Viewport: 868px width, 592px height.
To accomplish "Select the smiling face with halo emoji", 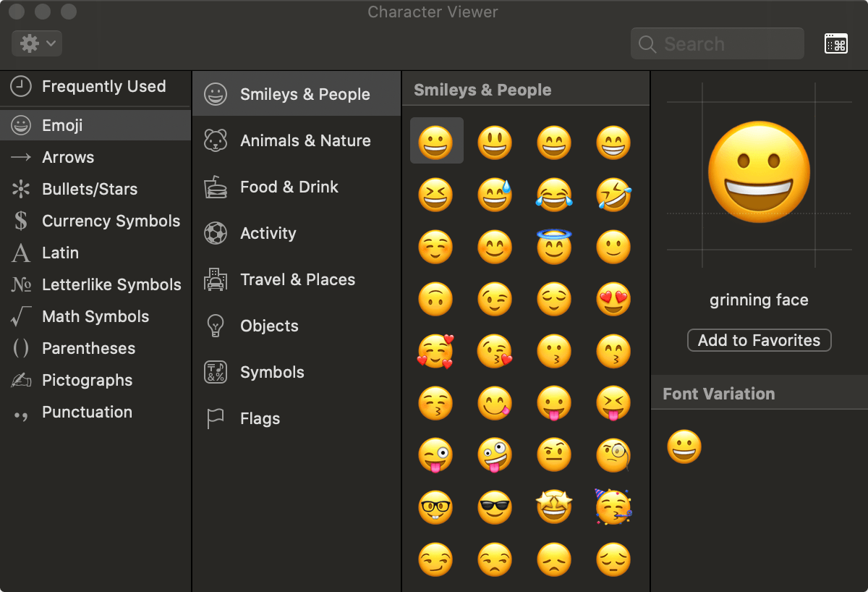I will coord(554,247).
